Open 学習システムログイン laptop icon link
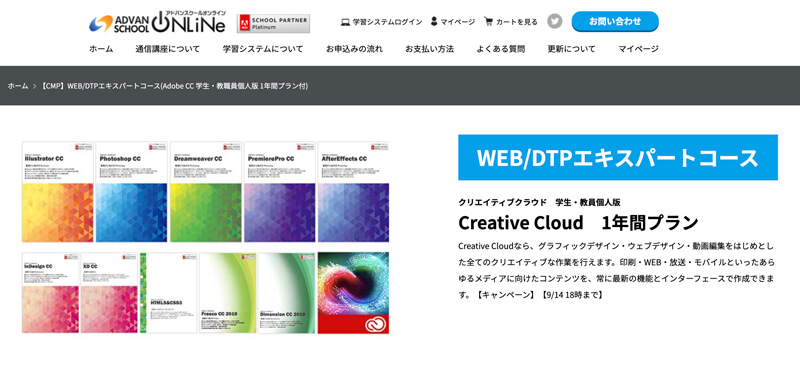This screenshot has height=378, width=800. click(382, 22)
